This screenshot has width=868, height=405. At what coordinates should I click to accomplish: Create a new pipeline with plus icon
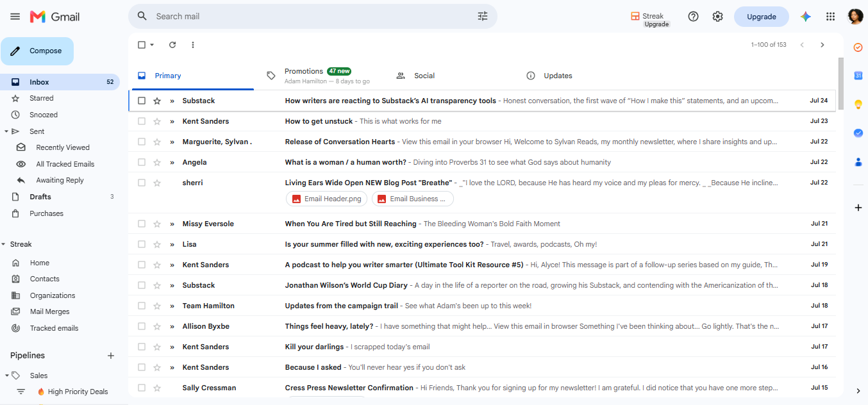pos(110,356)
